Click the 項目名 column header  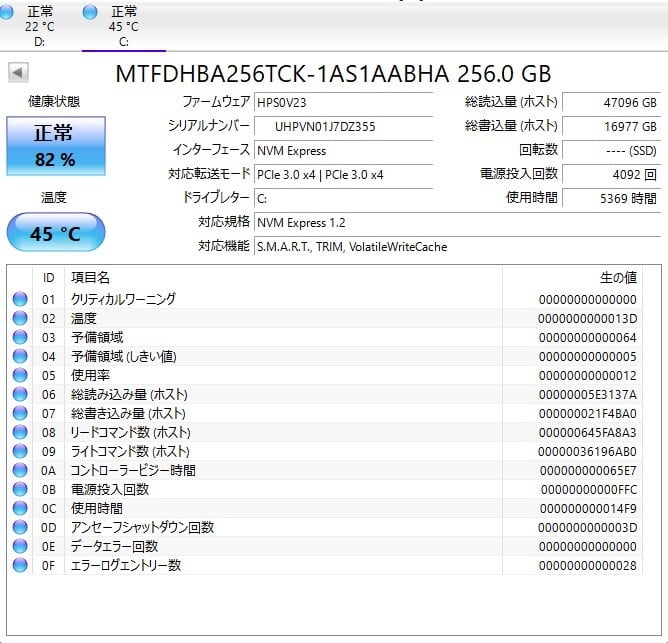90,277
